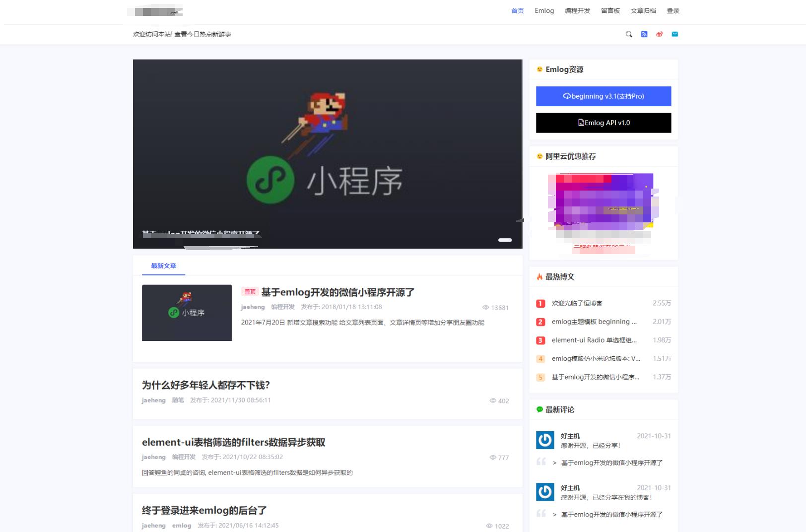
Task: Switch to the 最新文章 tab
Action: click(163, 266)
